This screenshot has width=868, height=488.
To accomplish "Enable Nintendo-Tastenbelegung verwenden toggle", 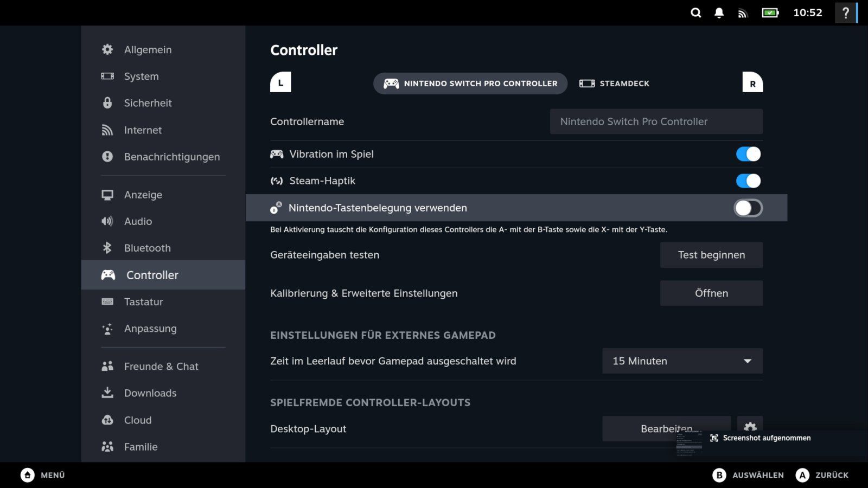I will [x=748, y=208].
